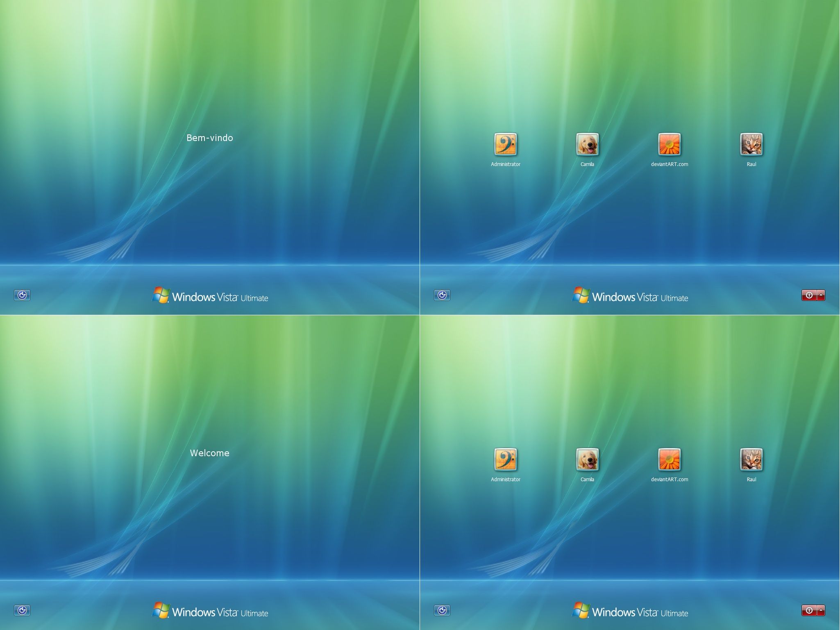Click Ease of Access on lower user-selection screen
This screenshot has width=840, height=630.
(x=442, y=610)
